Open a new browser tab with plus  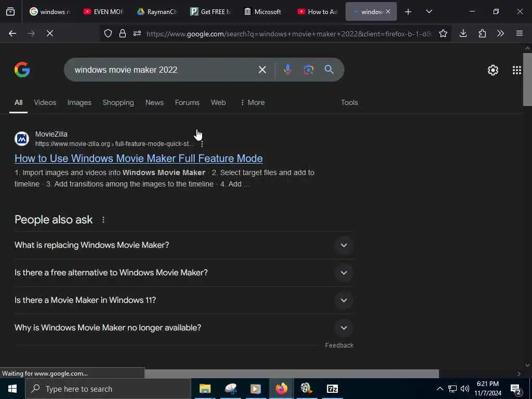(408, 11)
